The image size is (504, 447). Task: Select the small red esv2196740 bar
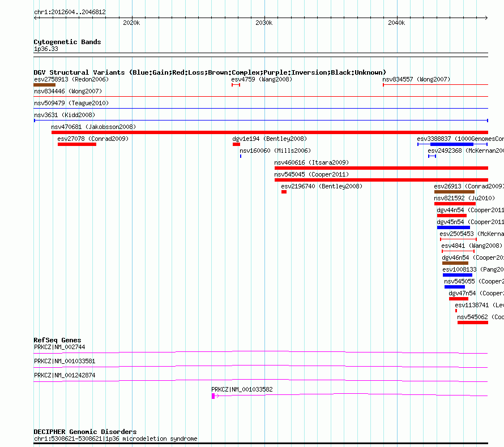[x=284, y=192]
